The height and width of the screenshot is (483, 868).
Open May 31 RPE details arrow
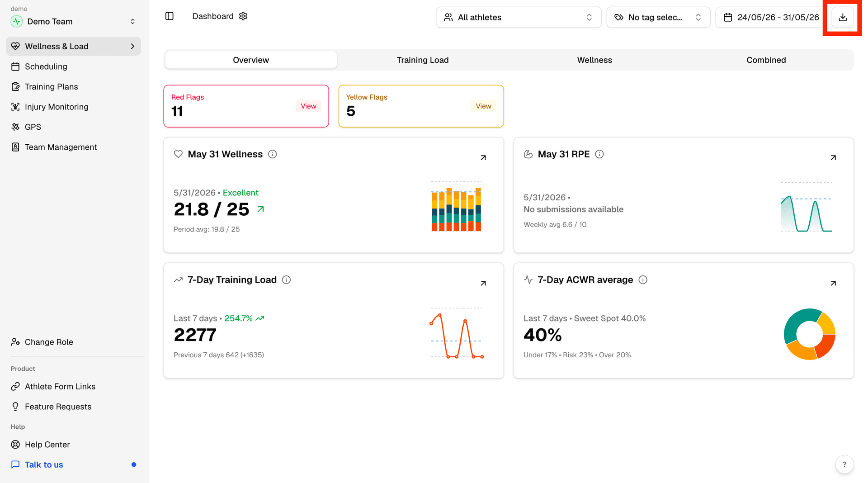(833, 158)
